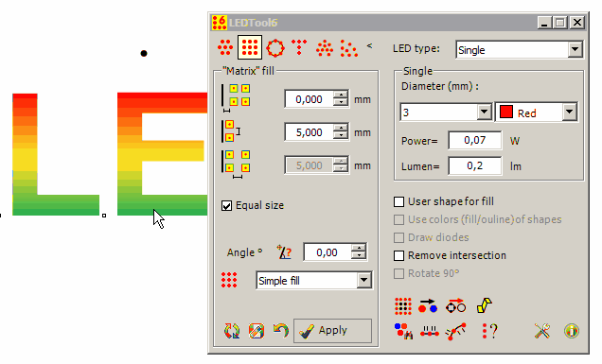
Task: Tick the Remove intersection checkbox
Action: point(398,255)
